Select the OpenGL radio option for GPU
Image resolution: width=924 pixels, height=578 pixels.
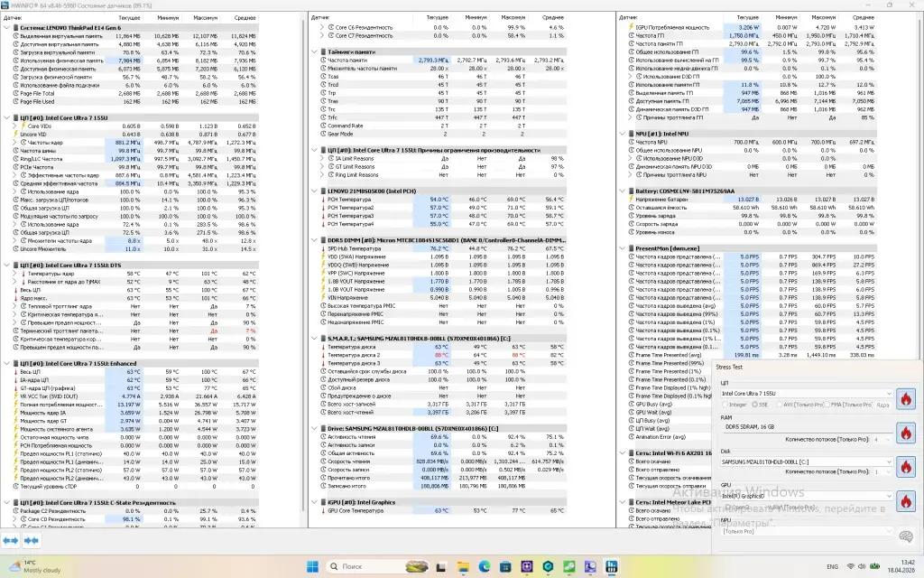click(725, 508)
